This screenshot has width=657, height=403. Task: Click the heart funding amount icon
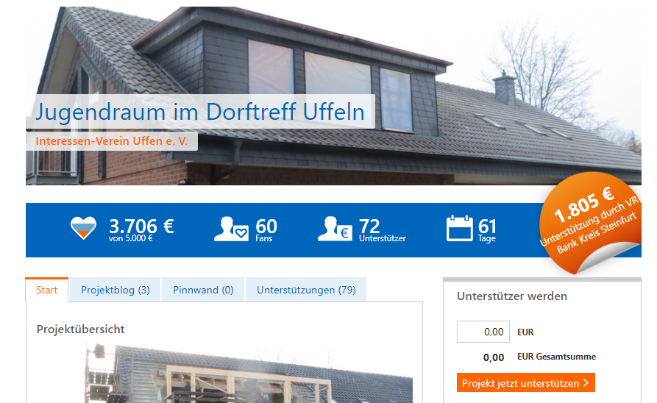tap(85, 229)
